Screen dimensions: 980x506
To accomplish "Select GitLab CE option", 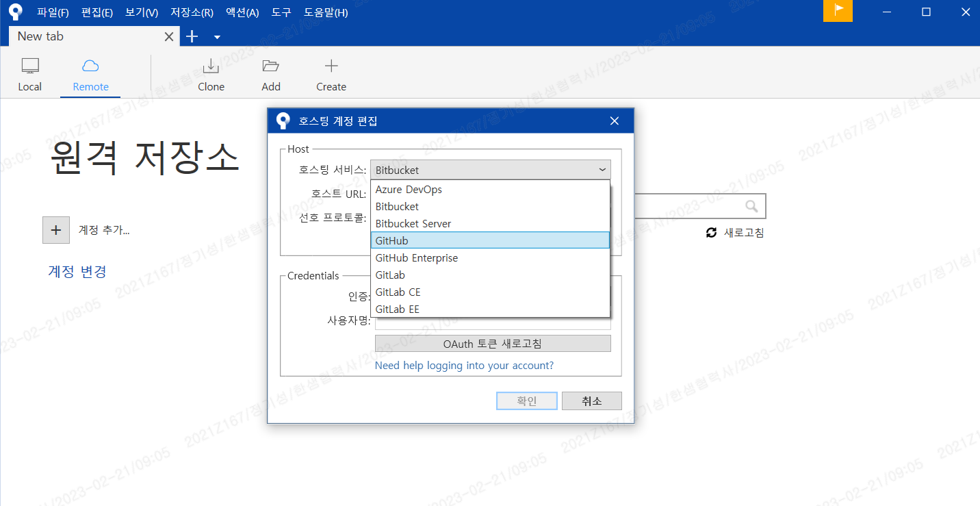I will pyautogui.click(x=490, y=292).
